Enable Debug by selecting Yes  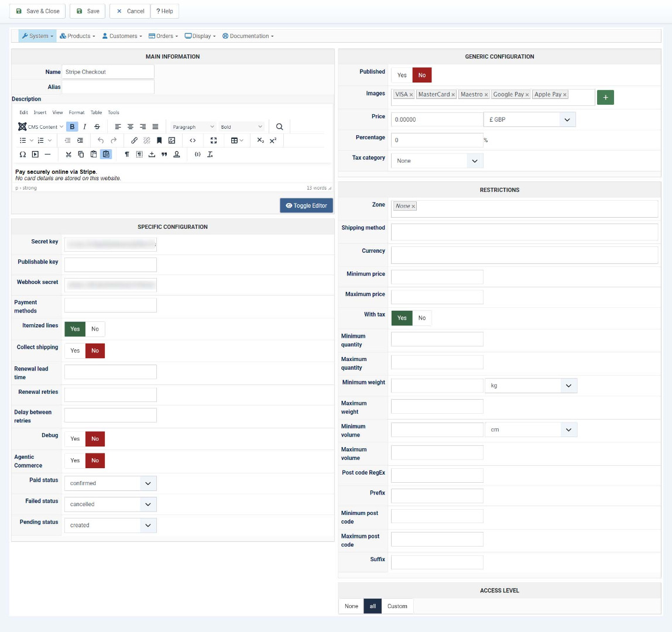point(75,439)
